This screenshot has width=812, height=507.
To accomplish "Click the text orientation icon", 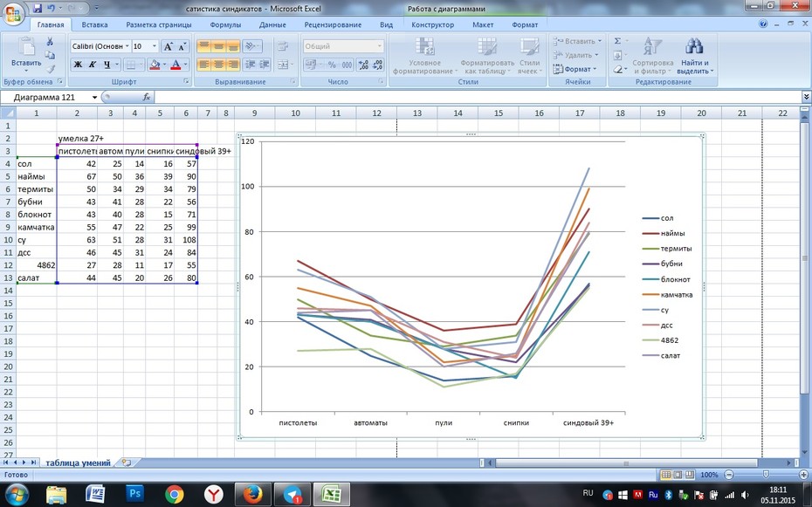I will (251, 46).
